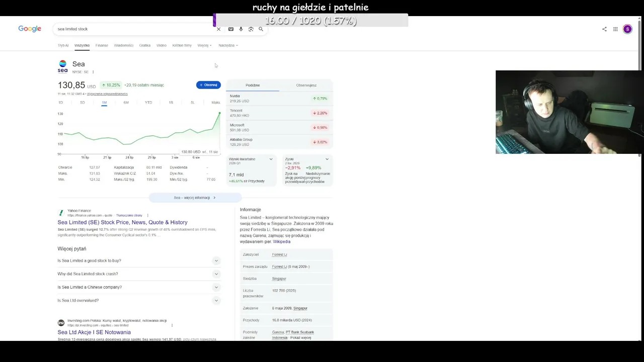Open the Grafika tab
The image size is (644, 362).
(x=145, y=45)
